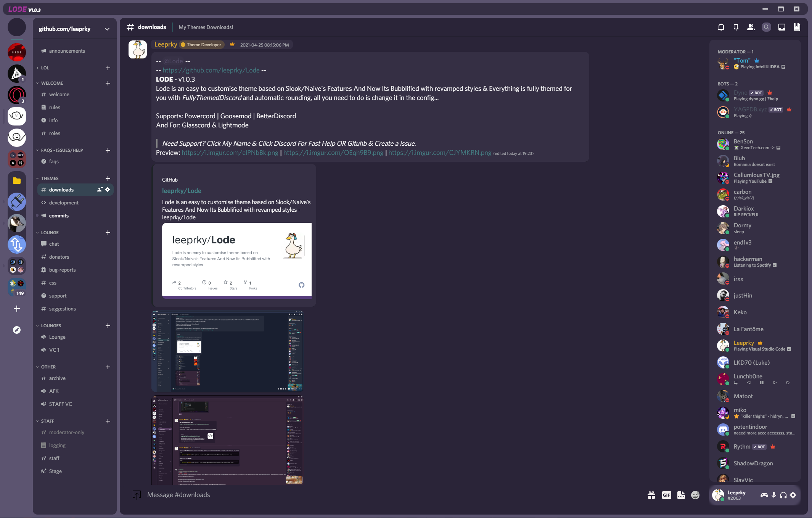Pause LunchbOne's playback control
This screenshot has height=518, width=812.
point(762,383)
